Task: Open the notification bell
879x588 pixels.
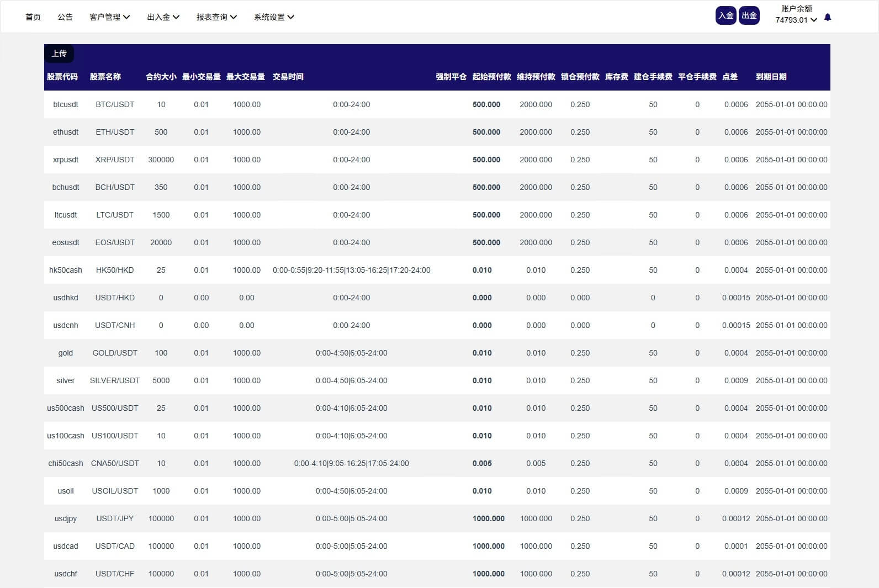Action: click(827, 17)
